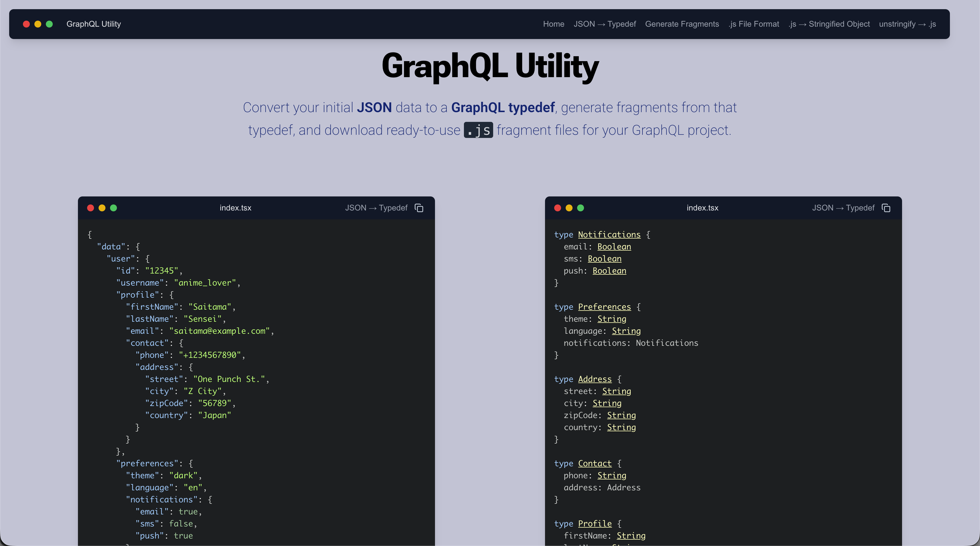Click Boolean on the push field line
Image resolution: width=980 pixels, height=546 pixels.
pyautogui.click(x=609, y=271)
